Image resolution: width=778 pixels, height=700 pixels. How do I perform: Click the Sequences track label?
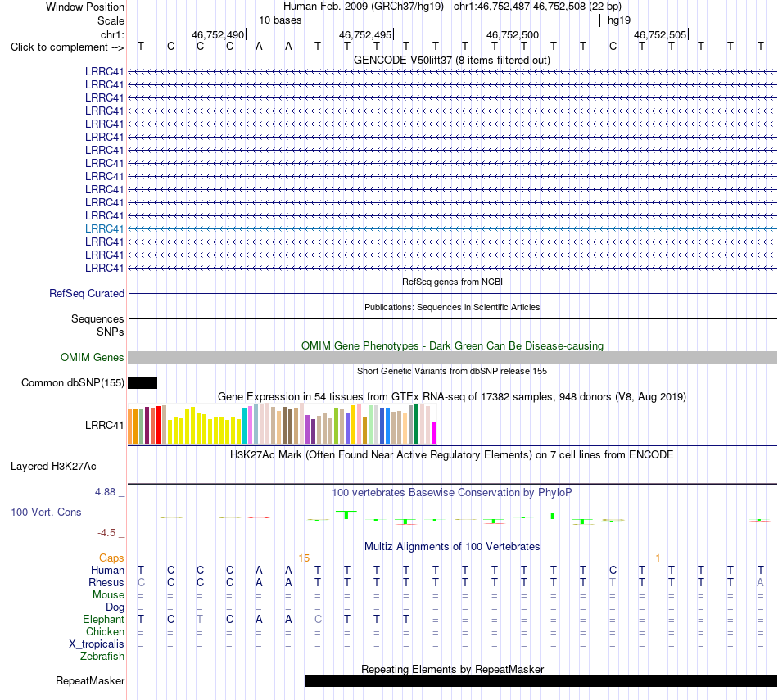97,318
